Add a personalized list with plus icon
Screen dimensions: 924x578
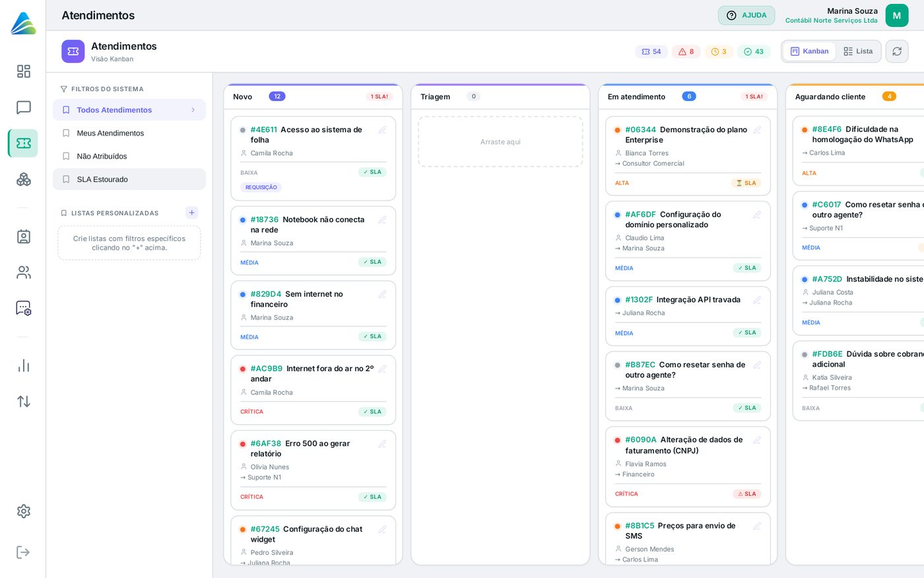(192, 213)
